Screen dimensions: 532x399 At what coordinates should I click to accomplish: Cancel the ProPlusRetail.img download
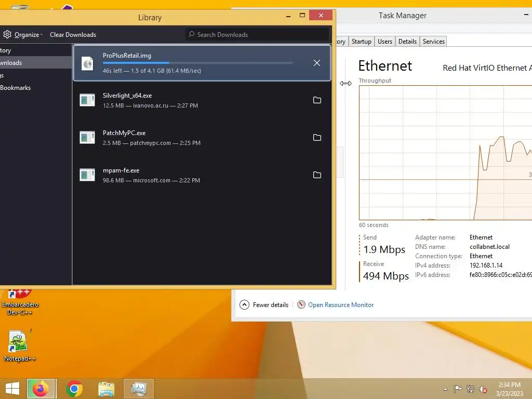[x=316, y=63]
